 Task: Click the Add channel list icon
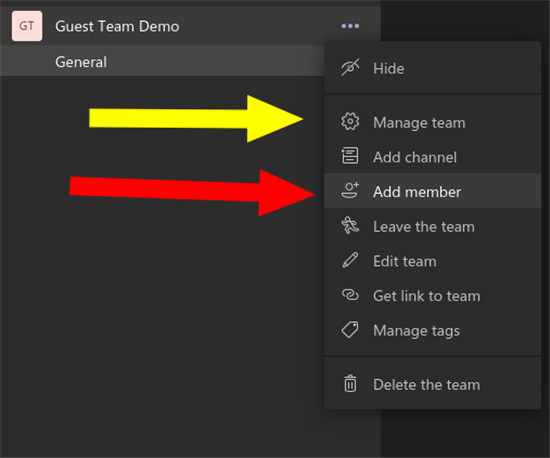350,156
